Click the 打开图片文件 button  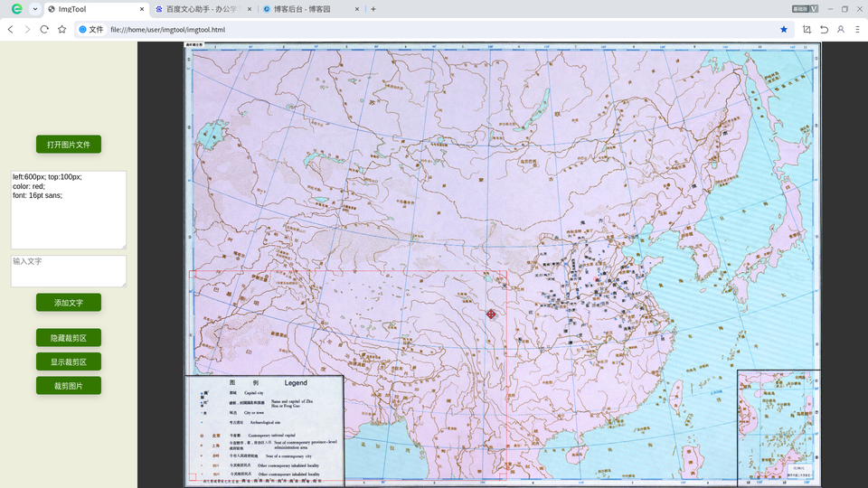point(69,145)
